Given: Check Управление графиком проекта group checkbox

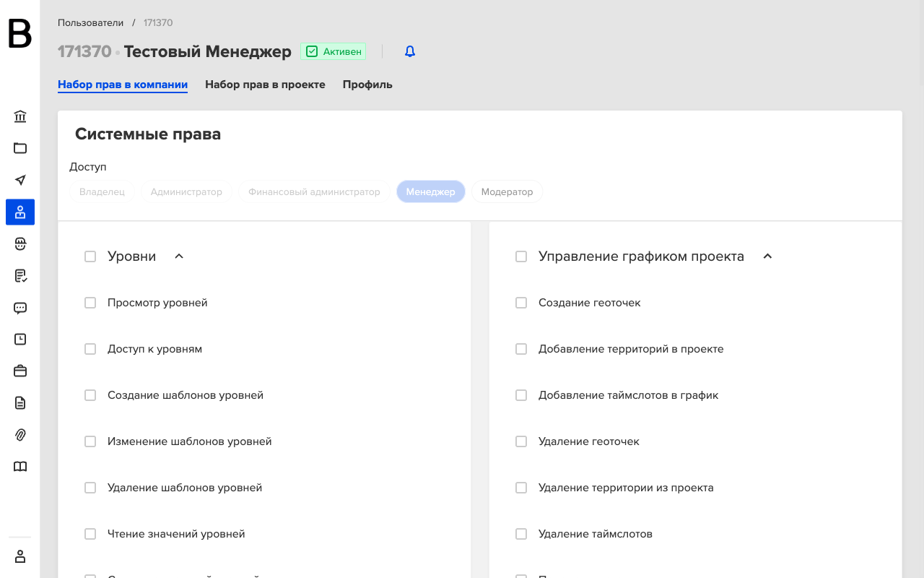Looking at the screenshot, I should [x=521, y=256].
